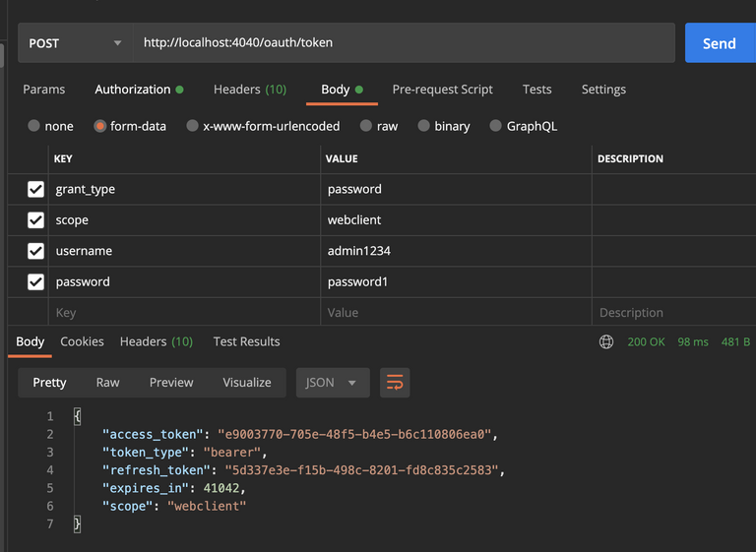Select the form-data radio button
The image size is (756, 552).
99,126
